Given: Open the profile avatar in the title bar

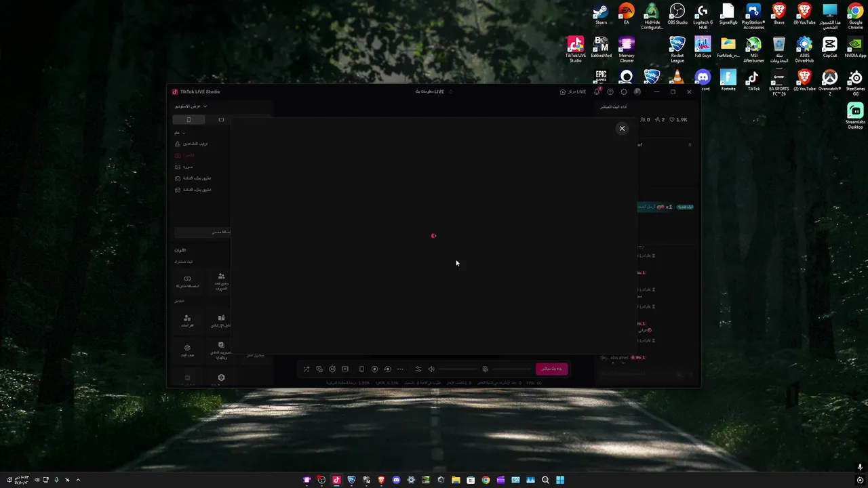Looking at the screenshot, I should [637, 91].
